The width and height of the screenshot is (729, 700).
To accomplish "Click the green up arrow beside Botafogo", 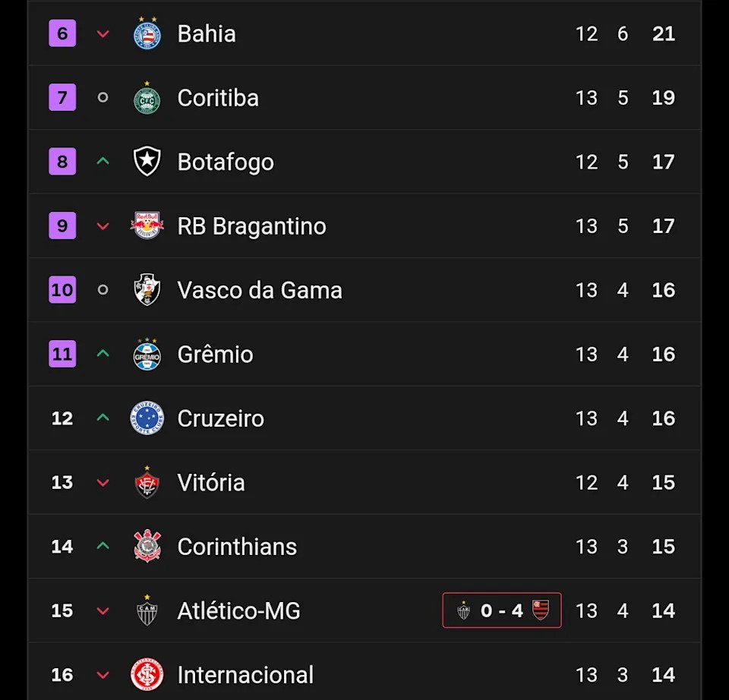I will coord(103,162).
